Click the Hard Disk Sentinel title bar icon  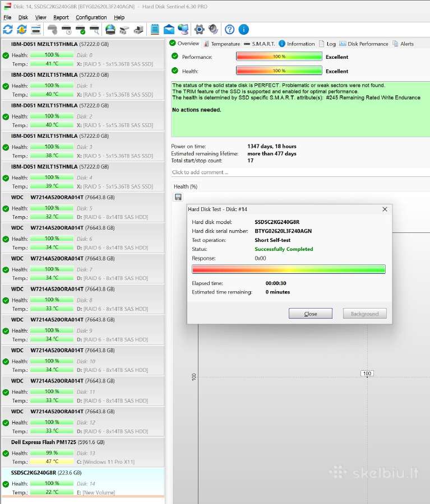(x=7, y=6)
